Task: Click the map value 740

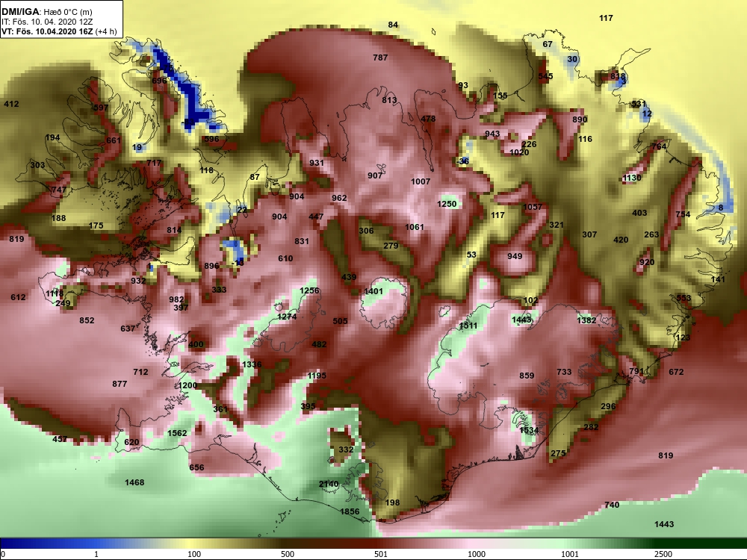Action: coord(612,505)
